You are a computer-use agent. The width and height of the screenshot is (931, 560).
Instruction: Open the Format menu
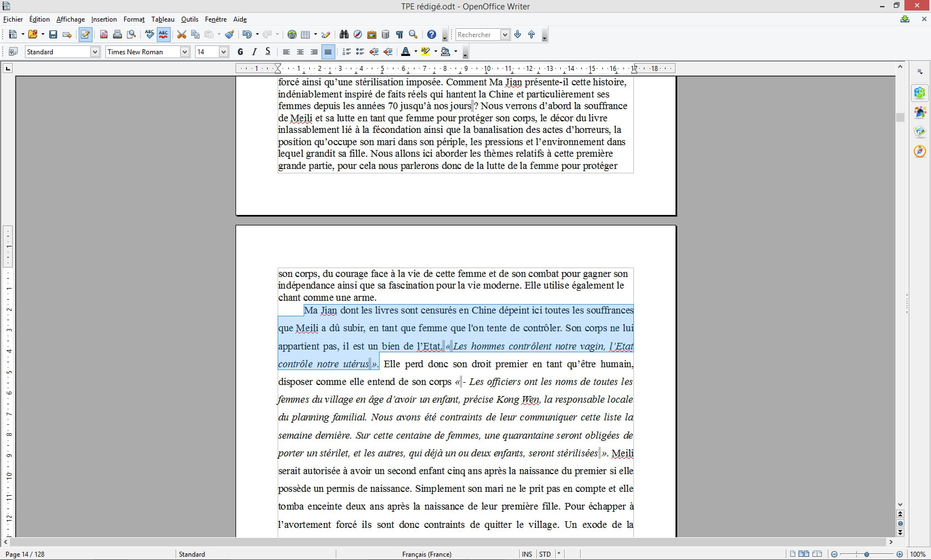pyautogui.click(x=134, y=19)
